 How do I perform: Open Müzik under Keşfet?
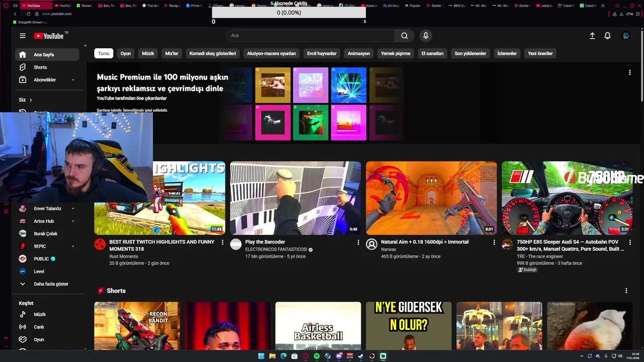[47, 314]
